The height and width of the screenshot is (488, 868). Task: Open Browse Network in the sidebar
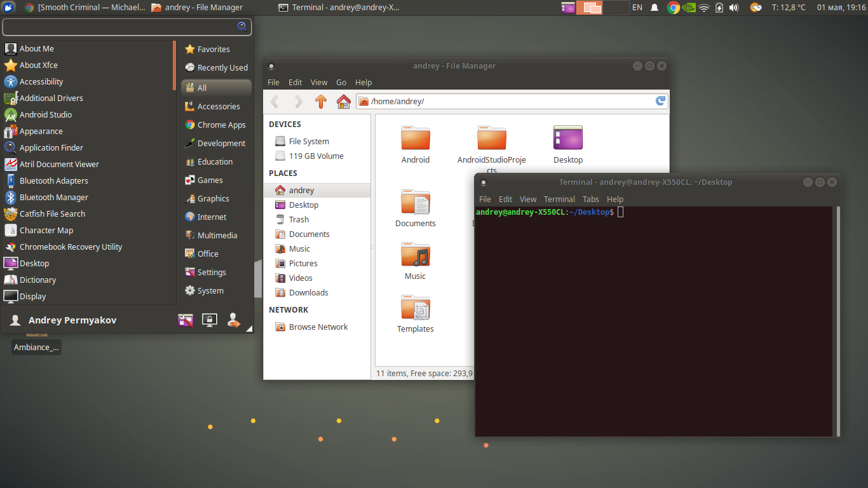coord(316,327)
